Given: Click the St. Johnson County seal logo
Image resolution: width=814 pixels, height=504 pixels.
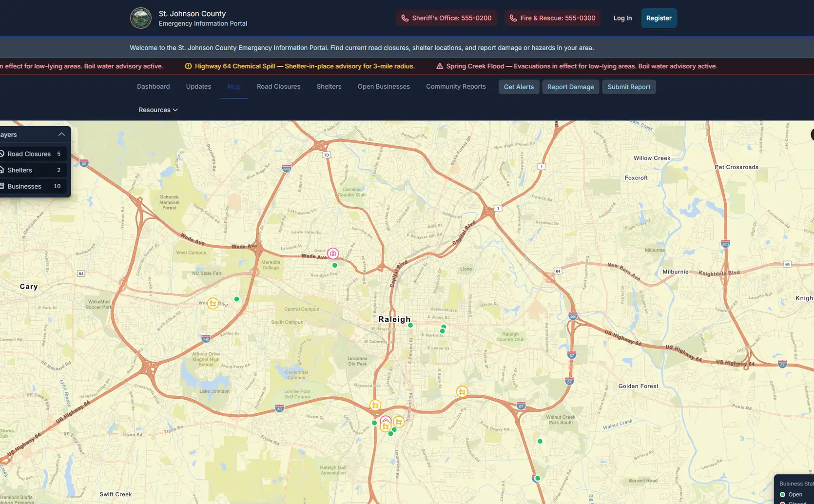Looking at the screenshot, I should tap(140, 18).
